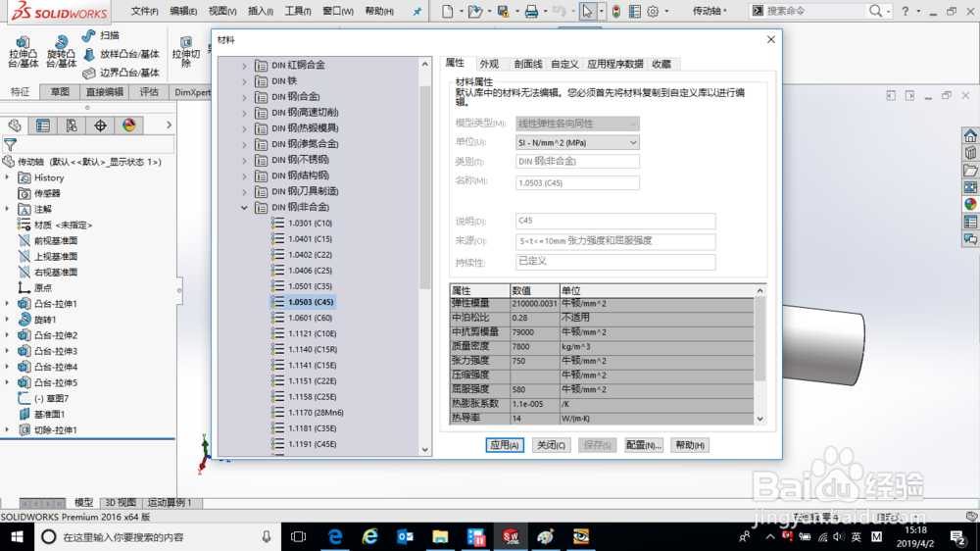Click the 关闭(C) close button
Image resolution: width=980 pixels, height=551 pixels.
pyautogui.click(x=551, y=445)
